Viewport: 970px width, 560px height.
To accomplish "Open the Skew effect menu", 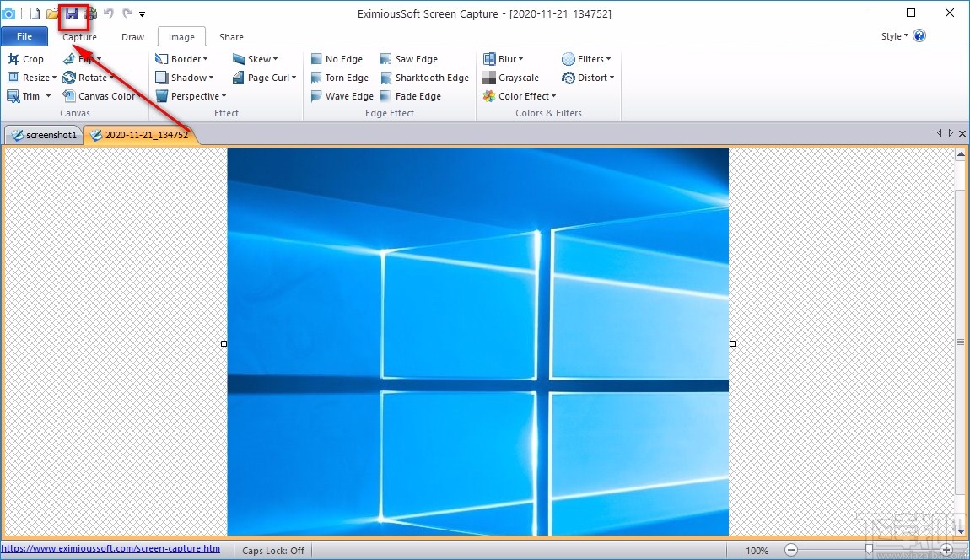I will pos(255,59).
